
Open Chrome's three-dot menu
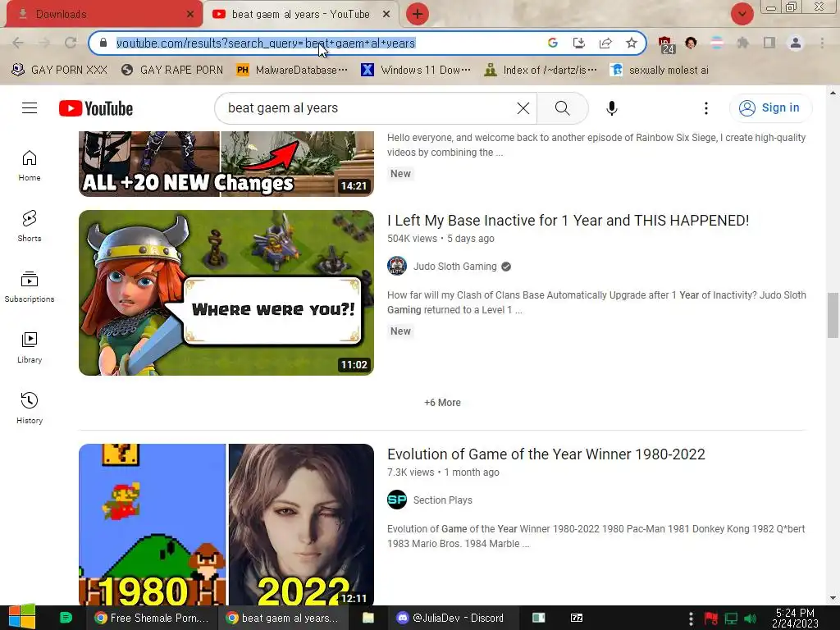(822, 43)
